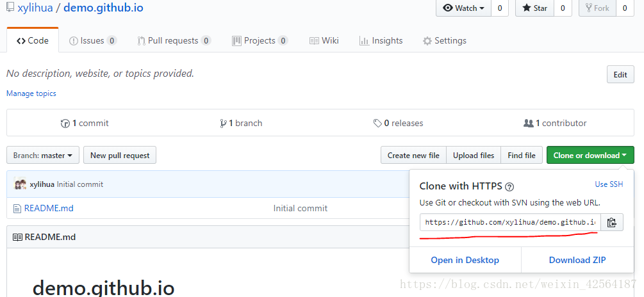View the 0 releases page
The height and width of the screenshot is (297, 644).
coord(398,123)
